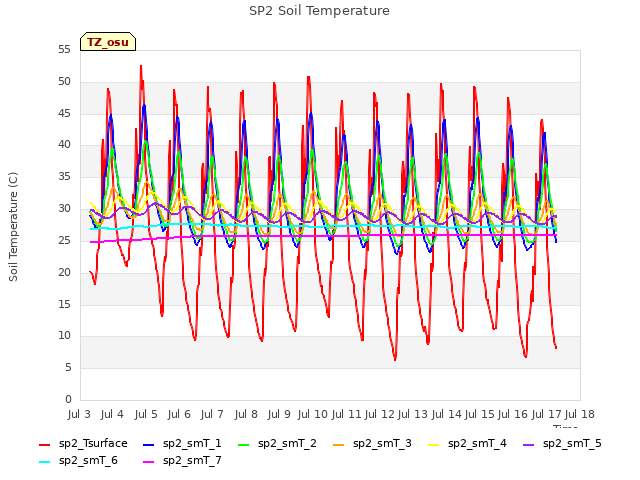Image resolution: width=640 pixels, height=480 pixels.
Task: Click the purple sp2_smT_5 legend swatch
Action: click(x=529, y=444)
